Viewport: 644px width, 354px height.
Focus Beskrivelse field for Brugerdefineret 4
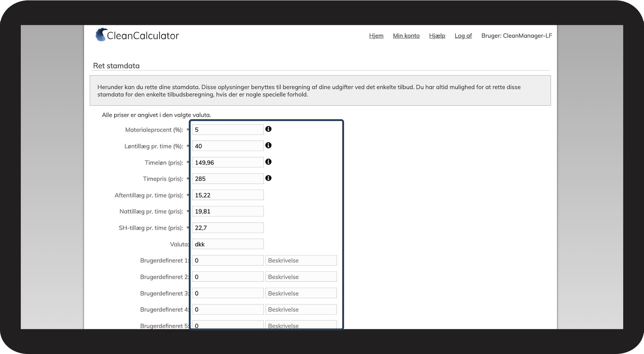pyautogui.click(x=301, y=310)
